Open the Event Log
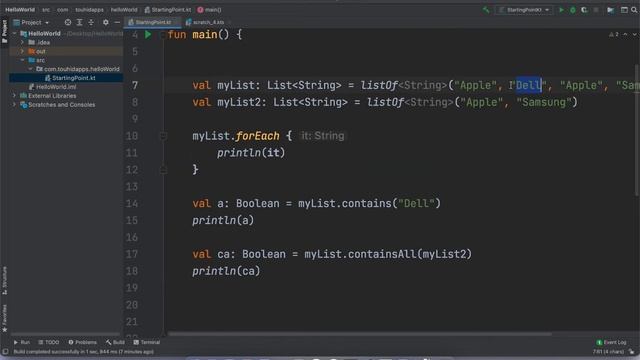This screenshot has width=640, height=360. point(611,342)
